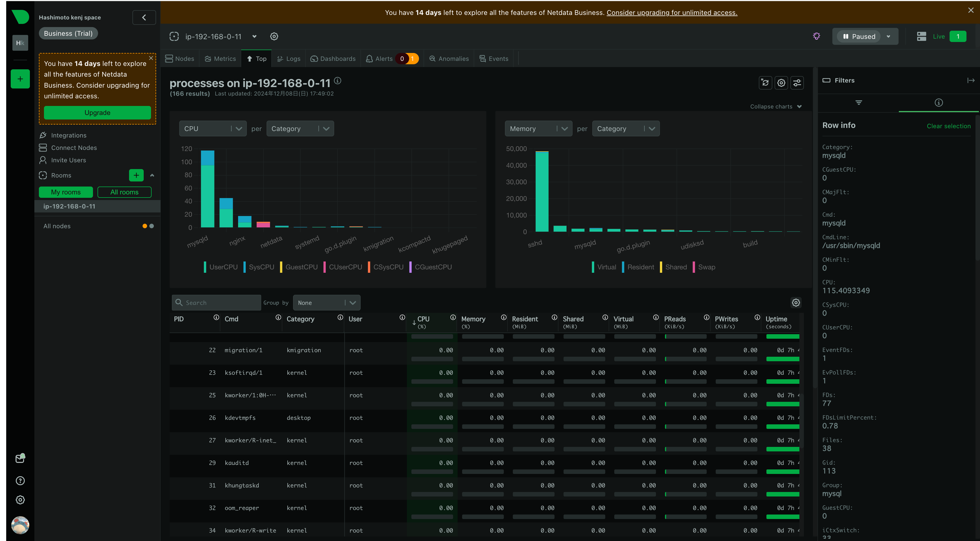Click the green add space plus icon
The width and height of the screenshot is (980, 541).
pyautogui.click(x=20, y=79)
